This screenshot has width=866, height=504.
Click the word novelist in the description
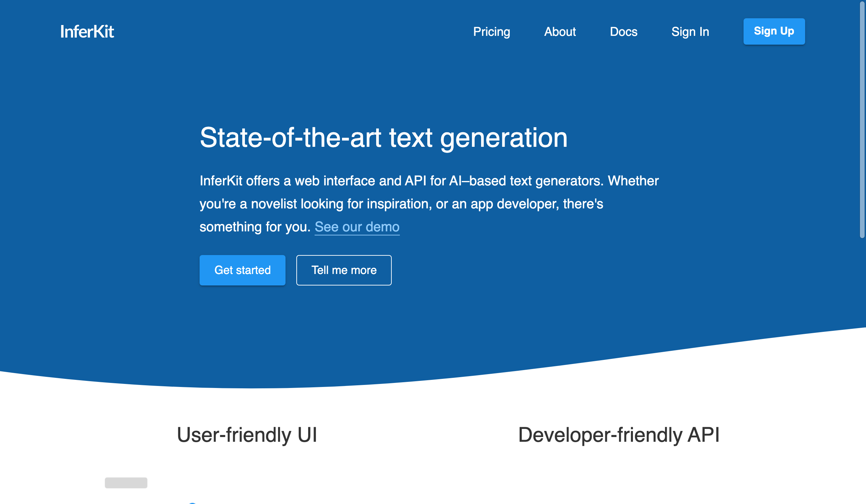pos(274,204)
